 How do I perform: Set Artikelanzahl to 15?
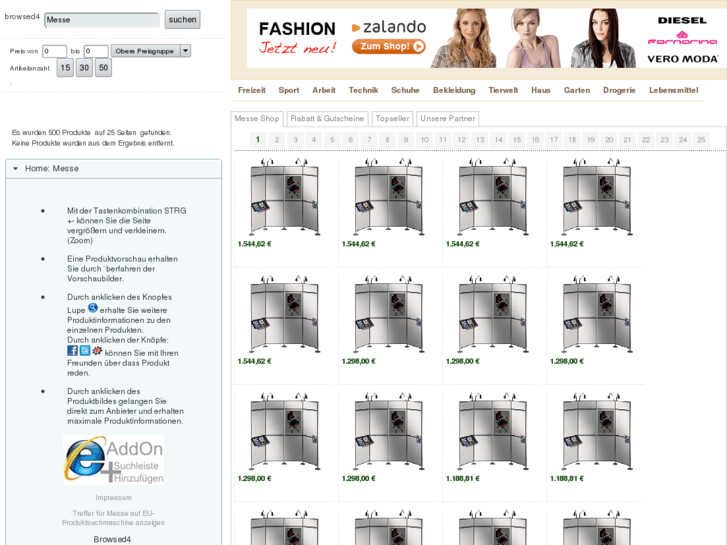(x=65, y=68)
